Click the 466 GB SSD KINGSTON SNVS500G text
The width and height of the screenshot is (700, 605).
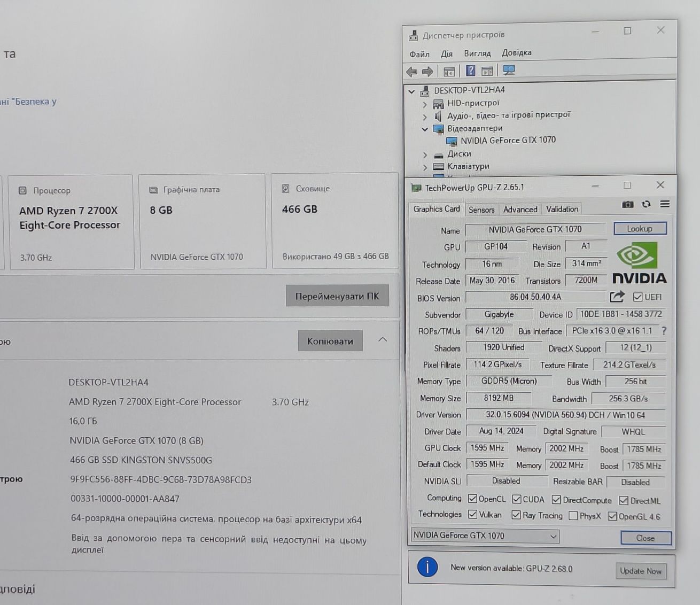point(141,460)
